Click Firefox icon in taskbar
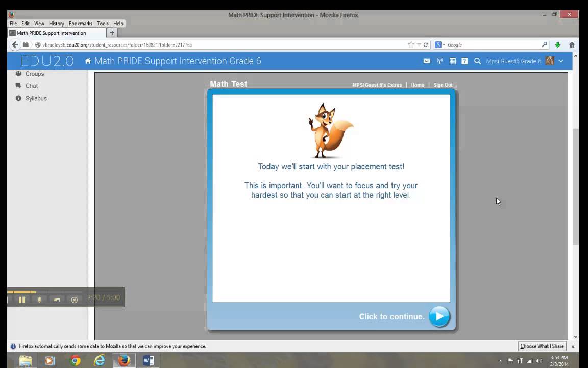This screenshot has width=588, height=368. (124, 361)
